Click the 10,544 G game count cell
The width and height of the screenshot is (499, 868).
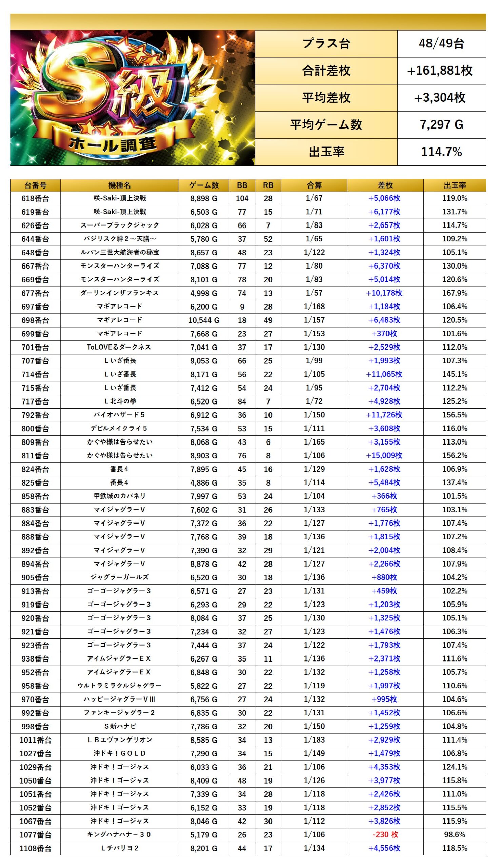204,320
